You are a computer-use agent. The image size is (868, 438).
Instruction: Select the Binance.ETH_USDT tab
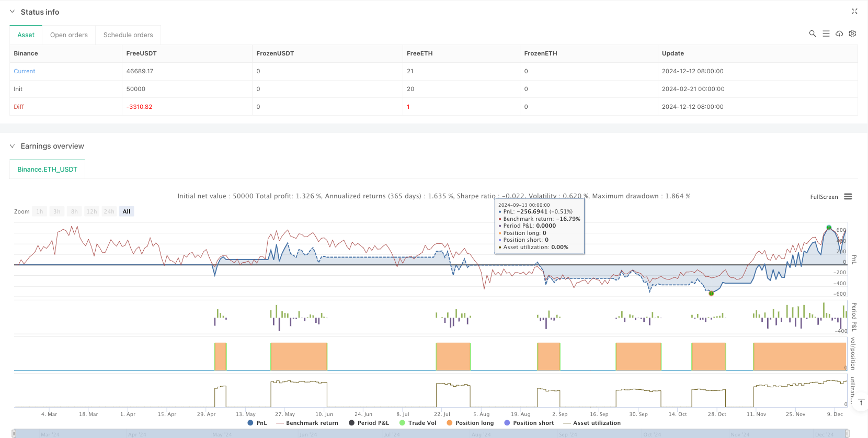pos(47,170)
